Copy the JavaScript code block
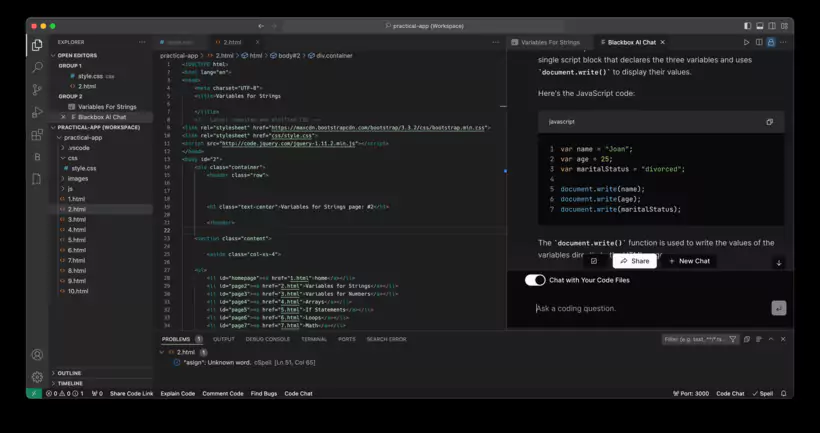Screen dimensions: 820x433 pos(769,122)
